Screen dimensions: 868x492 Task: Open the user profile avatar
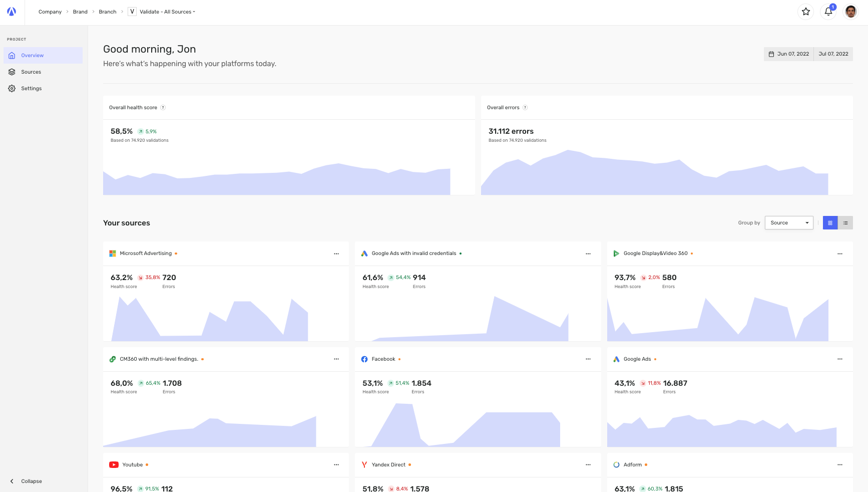(851, 12)
